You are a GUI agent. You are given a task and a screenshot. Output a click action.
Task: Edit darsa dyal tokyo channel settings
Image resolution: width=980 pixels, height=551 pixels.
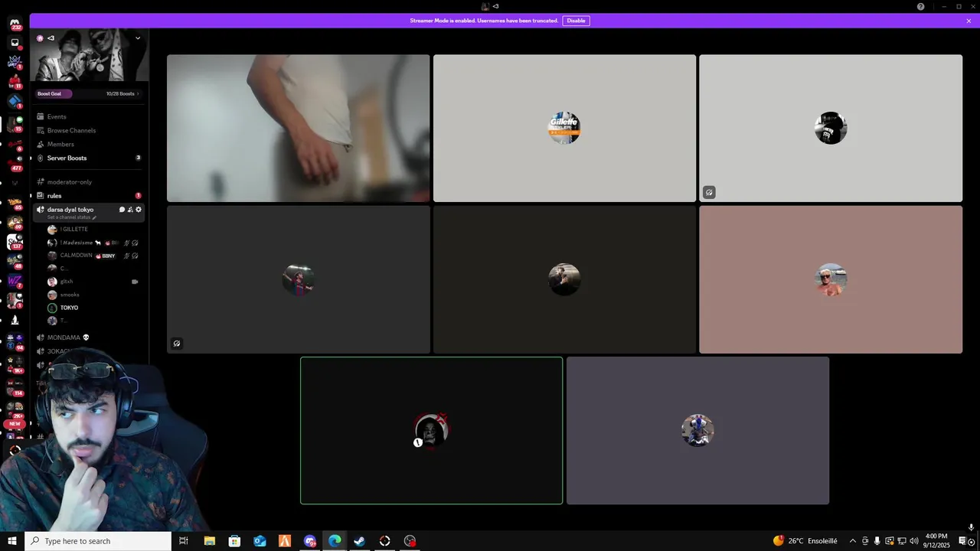point(139,210)
